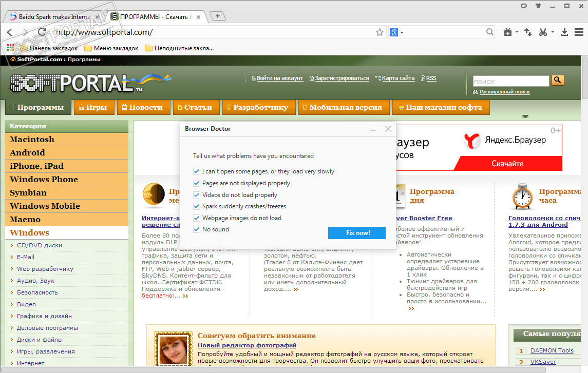Toggle 'Webpage images do not load' checkbox
Viewport: 588px width, 373px height.
[x=197, y=218]
